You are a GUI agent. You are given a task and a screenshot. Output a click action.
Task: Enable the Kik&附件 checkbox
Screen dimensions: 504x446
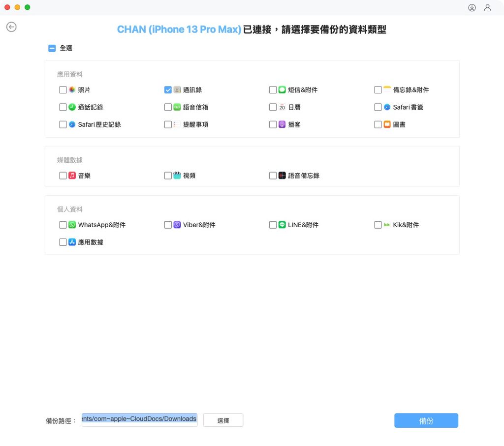pos(378,225)
